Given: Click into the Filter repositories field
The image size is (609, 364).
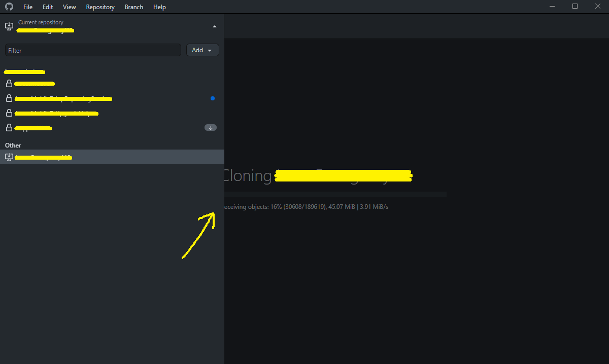Looking at the screenshot, I should click(x=93, y=50).
